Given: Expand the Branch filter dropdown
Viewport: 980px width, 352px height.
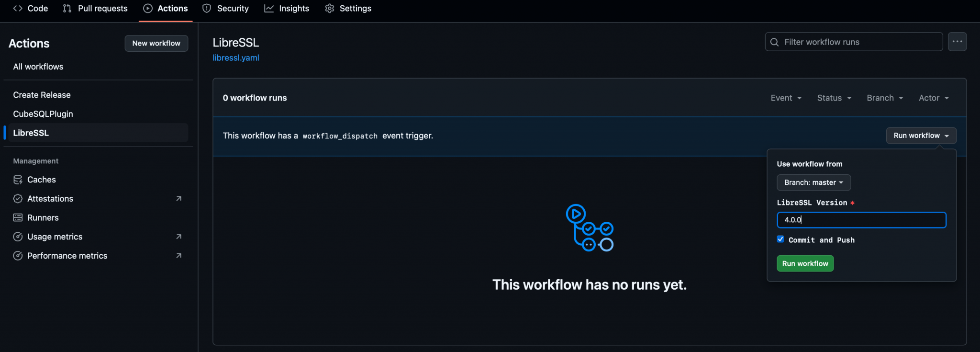Looking at the screenshot, I should [885, 98].
